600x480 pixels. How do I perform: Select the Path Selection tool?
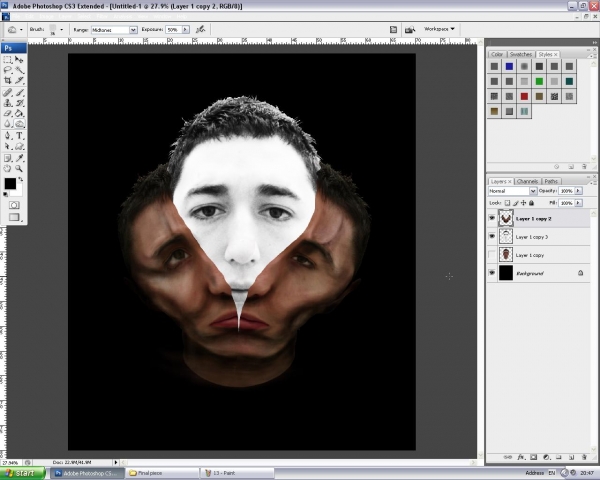(8, 146)
